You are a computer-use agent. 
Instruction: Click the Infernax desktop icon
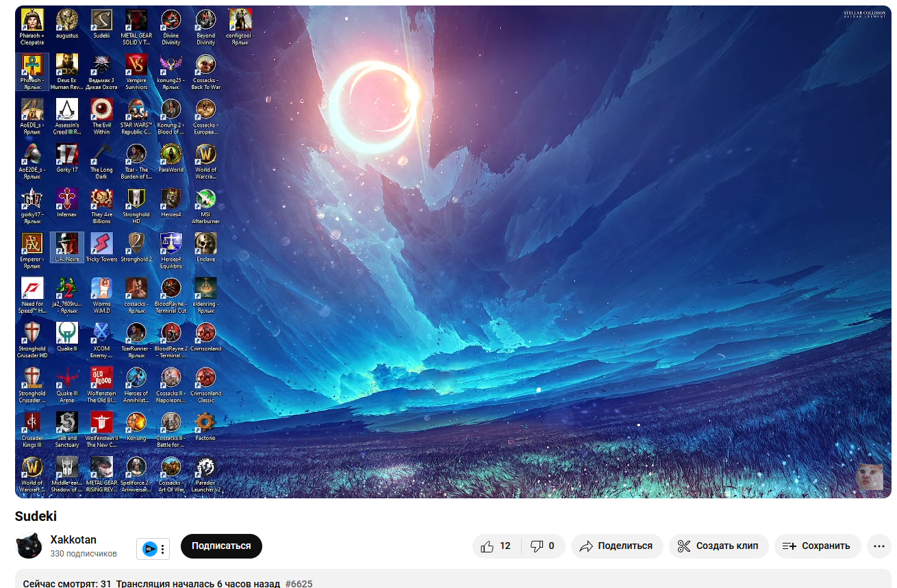[67, 202]
